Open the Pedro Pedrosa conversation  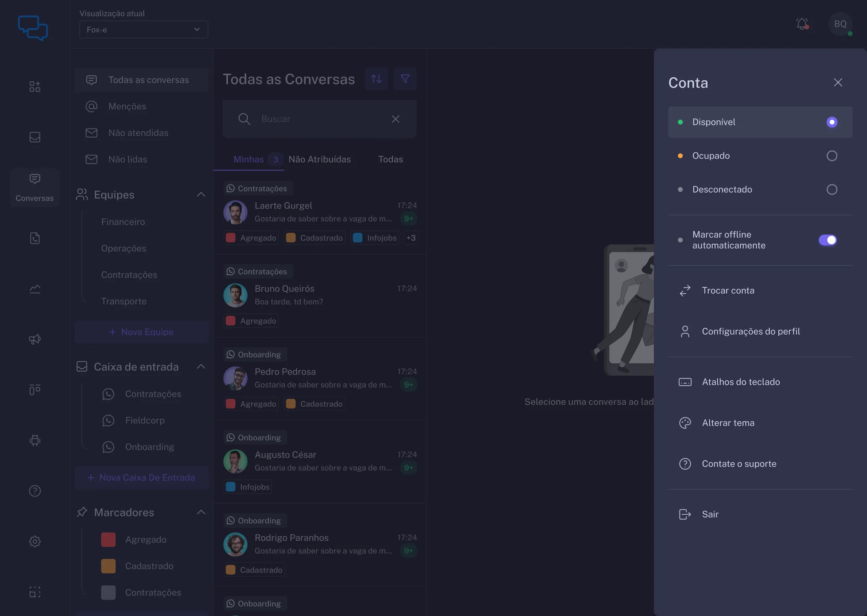tap(320, 379)
